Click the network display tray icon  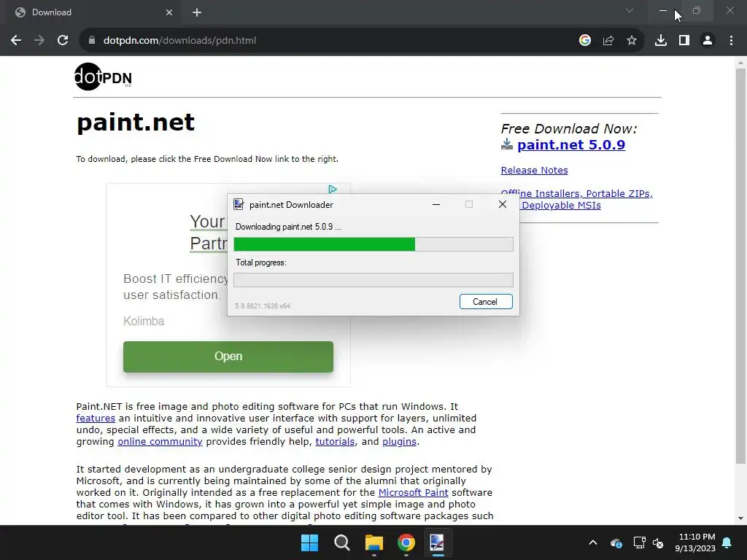point(639,542)
